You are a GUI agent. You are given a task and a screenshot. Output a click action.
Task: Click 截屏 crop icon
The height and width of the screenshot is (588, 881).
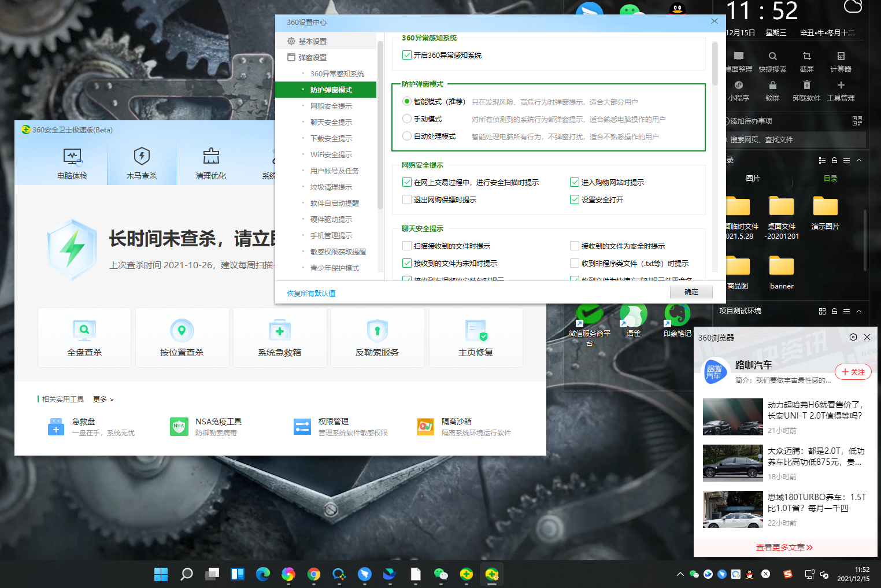click(x=807, y=56)
